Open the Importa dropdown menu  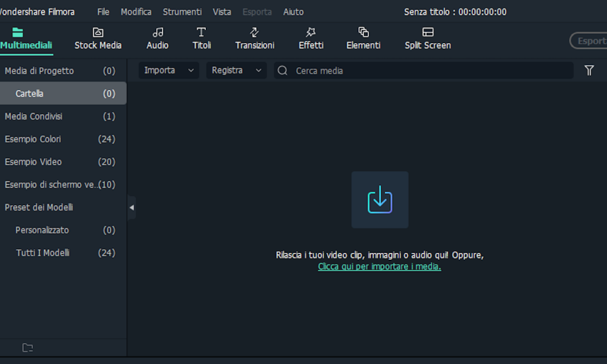click(x=168, y=70)
